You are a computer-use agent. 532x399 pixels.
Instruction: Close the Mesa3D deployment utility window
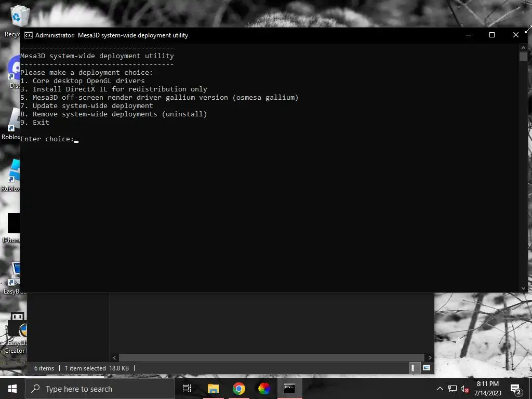click(516, 35)
